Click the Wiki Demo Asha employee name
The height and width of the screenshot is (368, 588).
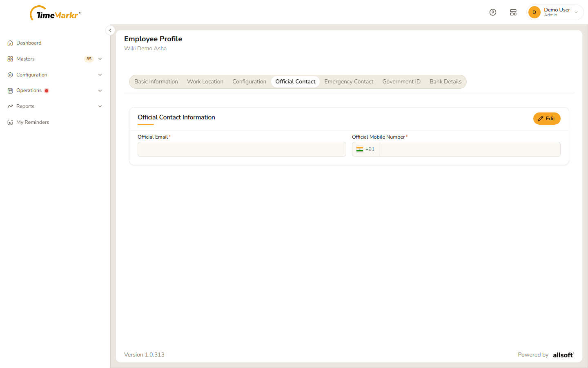click(145, 48)
